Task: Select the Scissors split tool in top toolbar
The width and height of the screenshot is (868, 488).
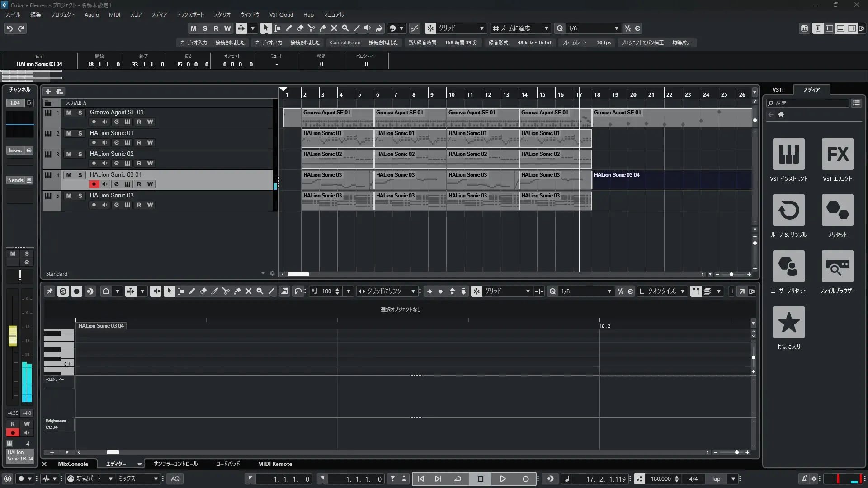Action: (311, 28)
